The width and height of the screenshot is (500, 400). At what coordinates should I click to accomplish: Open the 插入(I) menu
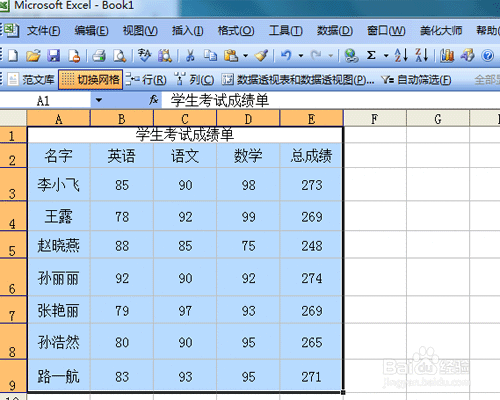click(x=188, y=31)
